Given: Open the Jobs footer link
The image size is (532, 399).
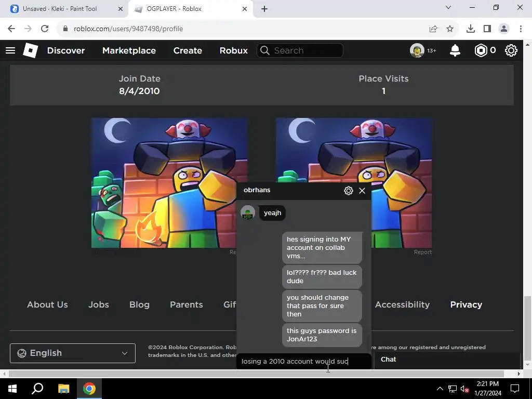Looking at the screenshot, I should point(99,304).
